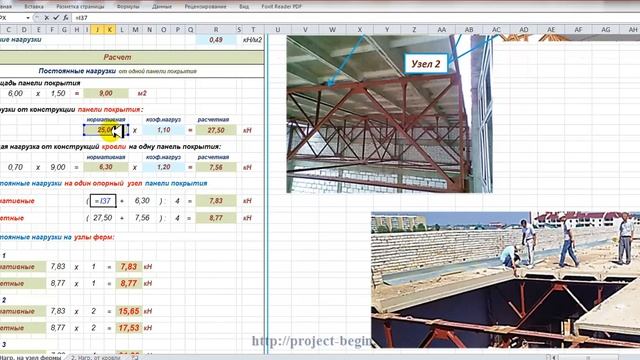Select node 2 normative result 15,65
Screen dimensions: 640x360
click(x=129, y=311)
